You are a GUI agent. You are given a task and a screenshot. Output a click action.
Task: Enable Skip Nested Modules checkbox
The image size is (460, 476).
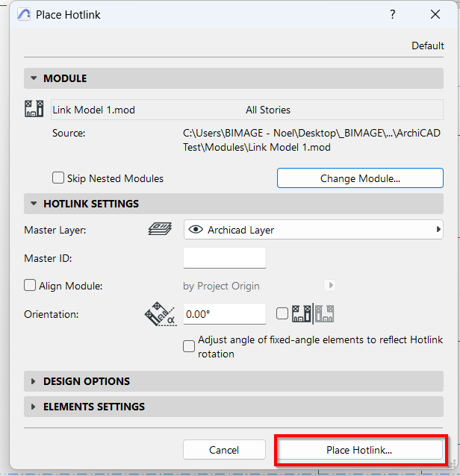[57, 178]
